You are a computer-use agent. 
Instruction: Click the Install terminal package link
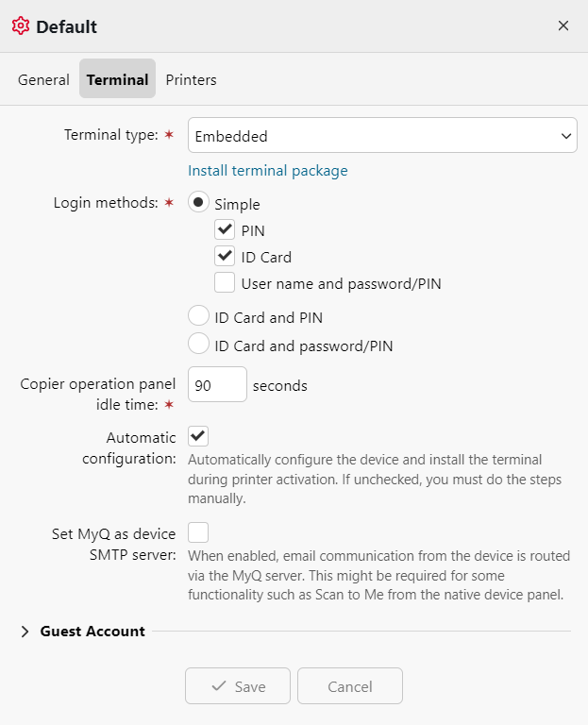(268, 171)
